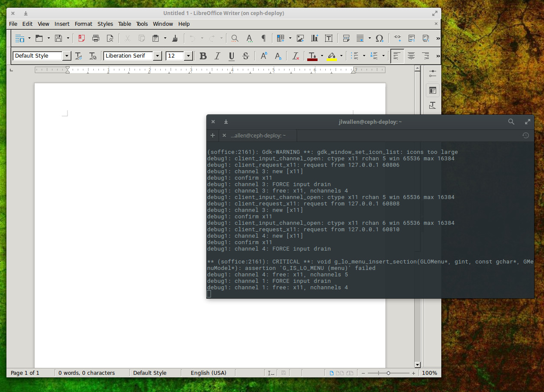This screenshot has height=392, width=544.
Task: Open the Format menu
Action: (x=83, y=24)
